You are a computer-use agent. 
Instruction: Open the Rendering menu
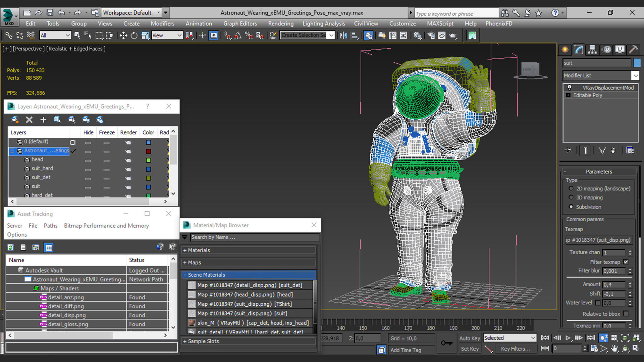(x=280, y=23)
